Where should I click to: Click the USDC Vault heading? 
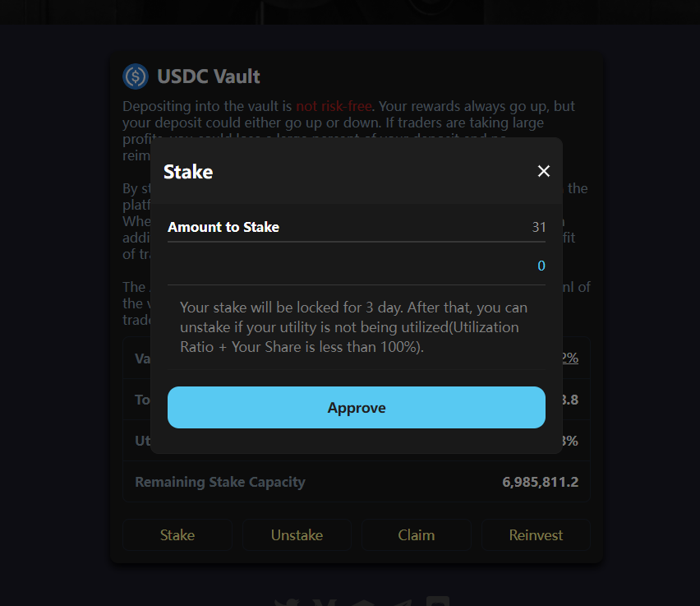tap(209, 76)
